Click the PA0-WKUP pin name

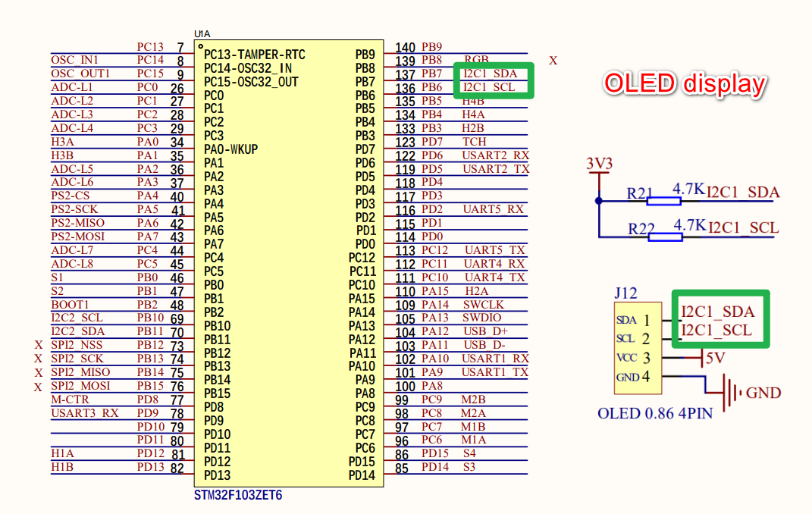pyautogui.click(x=231, y=149)
